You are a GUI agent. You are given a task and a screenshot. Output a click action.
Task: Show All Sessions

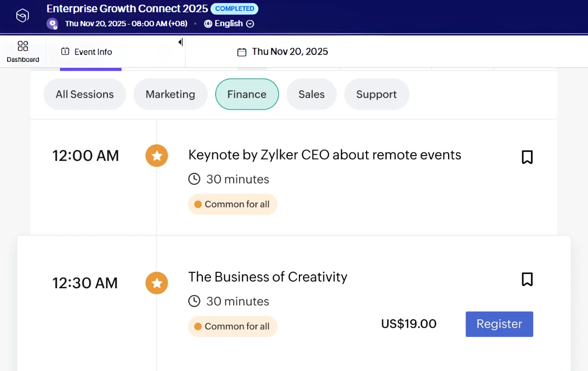[x=85, y=94]
